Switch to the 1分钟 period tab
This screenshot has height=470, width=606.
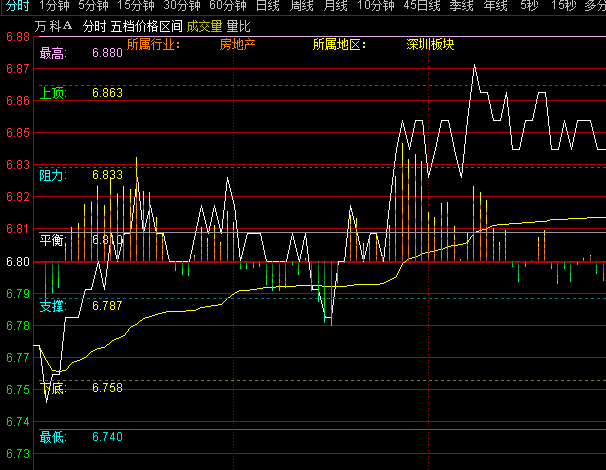[x=54, y=6]
